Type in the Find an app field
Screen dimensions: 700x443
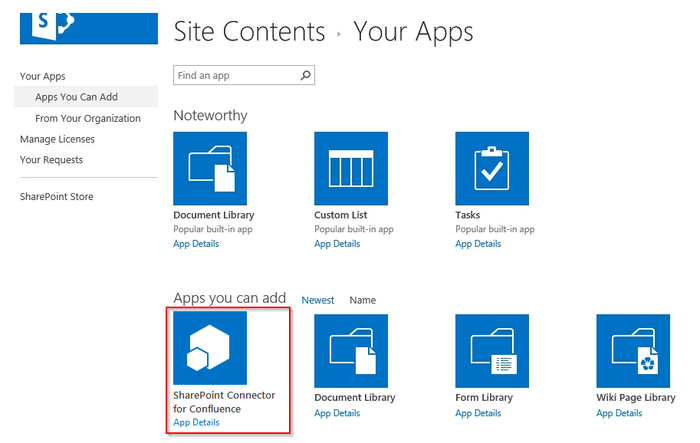[235, 75]
